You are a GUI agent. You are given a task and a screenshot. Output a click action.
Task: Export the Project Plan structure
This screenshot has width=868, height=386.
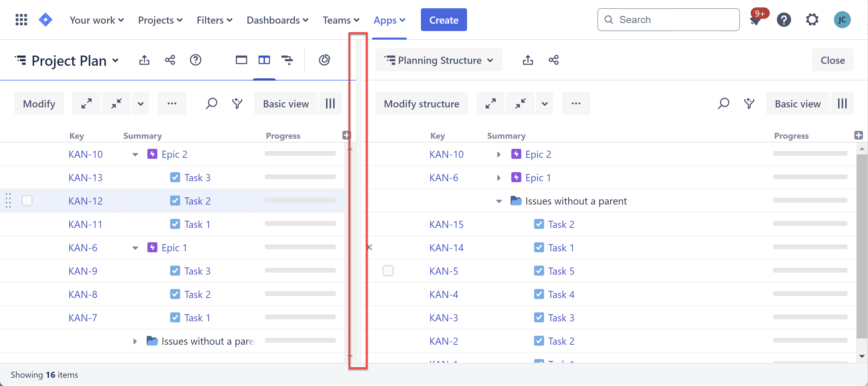point(145,60)
